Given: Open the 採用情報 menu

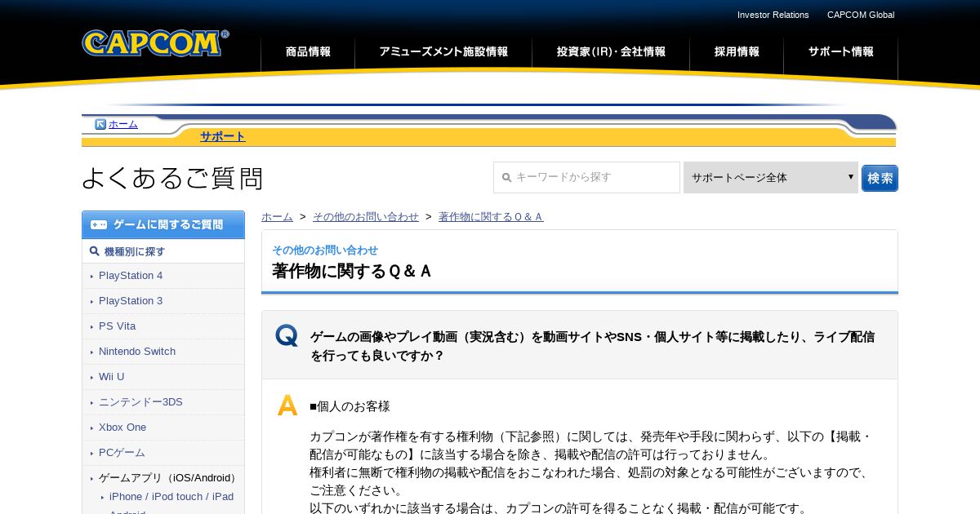Looking at the screenshot, I should click(737, 51).
